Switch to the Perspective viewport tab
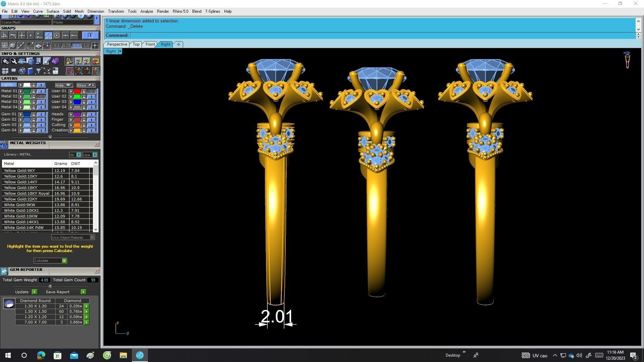 pyautogui.click(x=117, y=44)
